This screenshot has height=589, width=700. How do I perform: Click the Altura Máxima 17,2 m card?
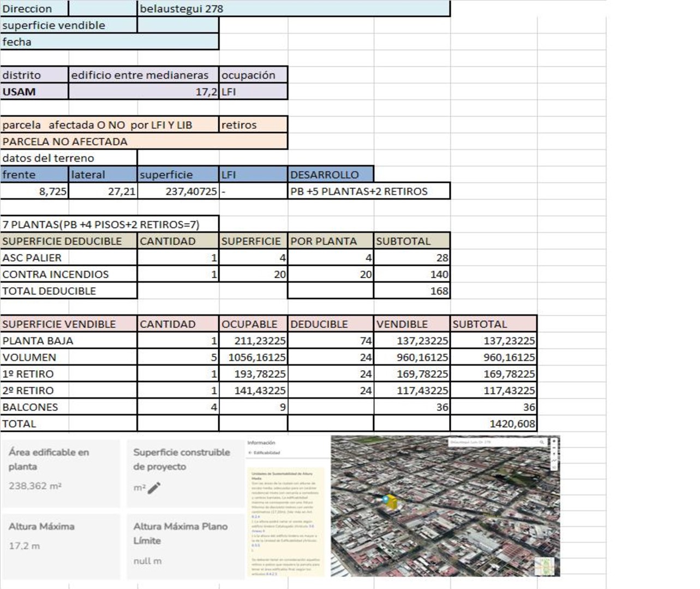point(61,545)
